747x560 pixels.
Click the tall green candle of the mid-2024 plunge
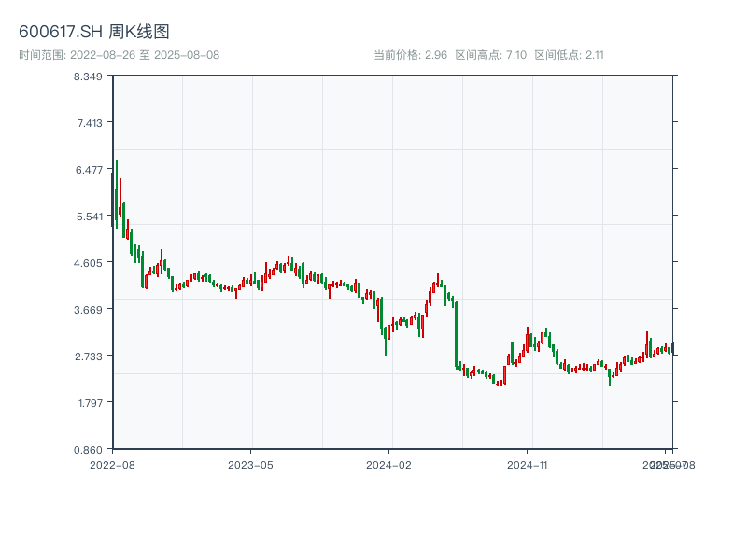(x=457, y=334)
